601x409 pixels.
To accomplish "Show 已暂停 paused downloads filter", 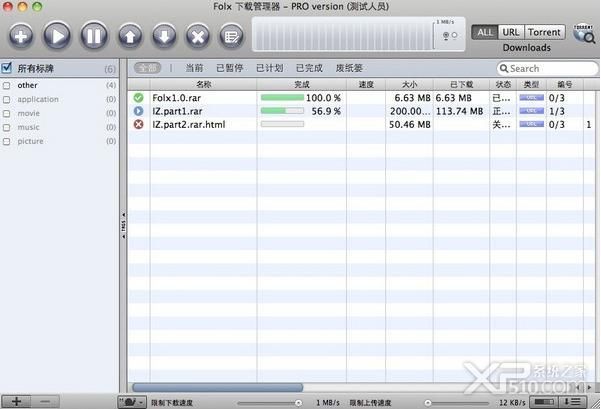I will click(230, 68).
